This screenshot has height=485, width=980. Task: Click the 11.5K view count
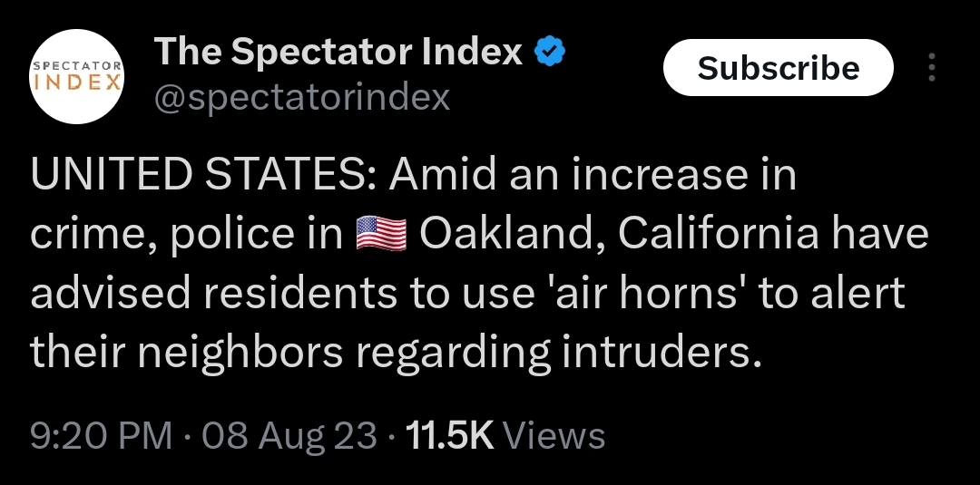(449, 436)
